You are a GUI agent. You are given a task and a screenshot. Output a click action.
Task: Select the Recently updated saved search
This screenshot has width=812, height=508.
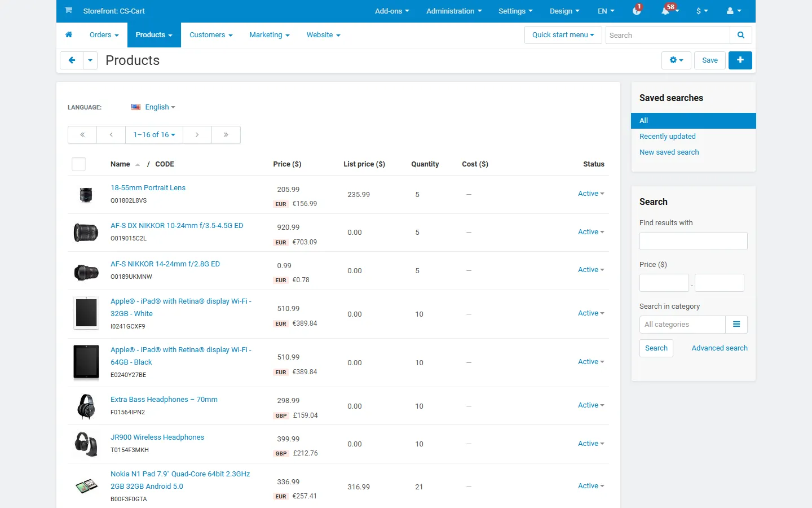point(668,137)
